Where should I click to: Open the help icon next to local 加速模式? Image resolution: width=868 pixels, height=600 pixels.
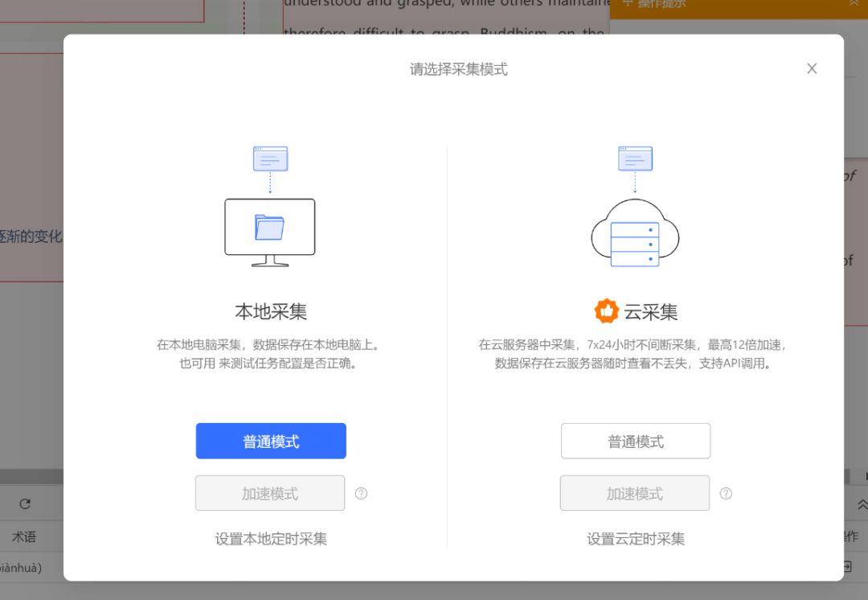[x=361, y=493]
